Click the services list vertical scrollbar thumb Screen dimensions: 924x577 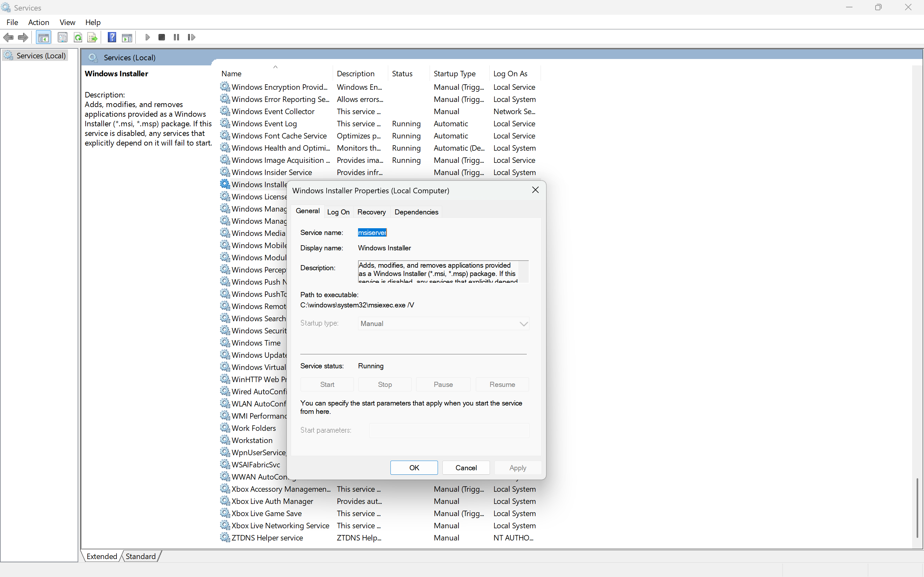[x=917, y=507]
